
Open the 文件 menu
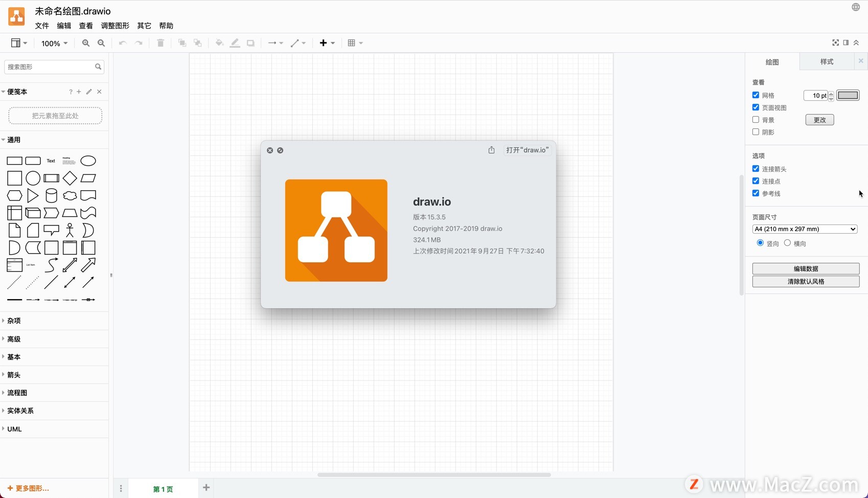(x=42, y=26)
